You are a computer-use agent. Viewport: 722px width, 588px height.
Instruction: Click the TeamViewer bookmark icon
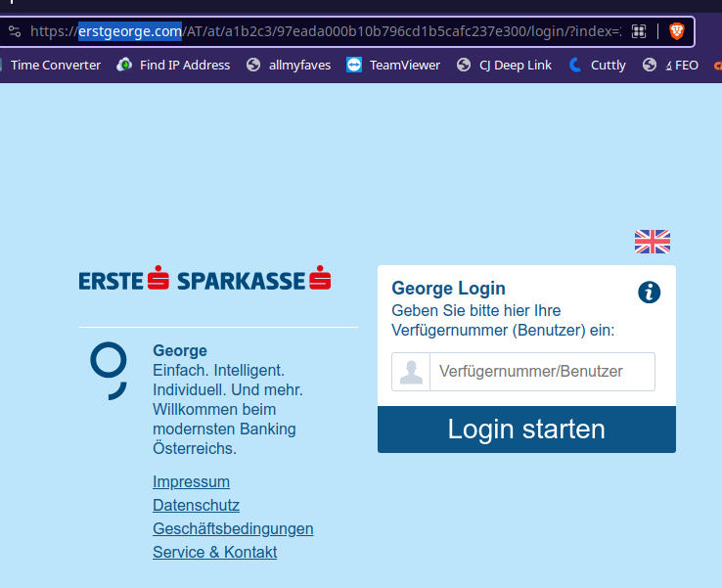(354, 65)
